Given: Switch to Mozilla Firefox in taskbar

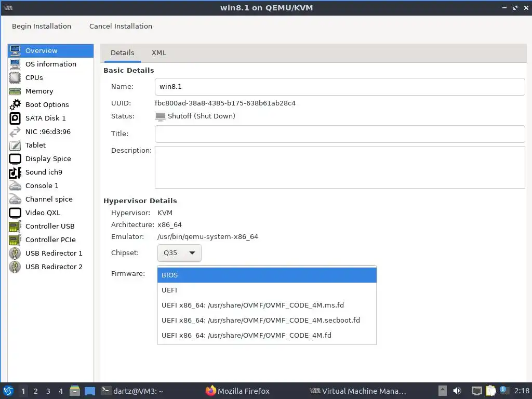Looking at the screenshot, I should pos(237,391).
